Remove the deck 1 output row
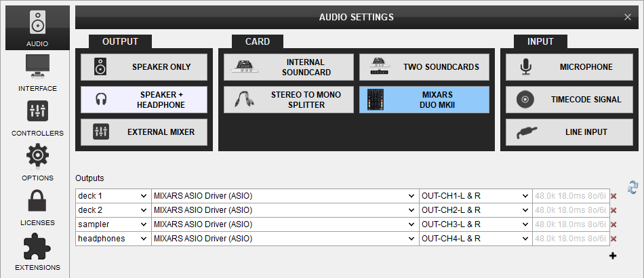This screenshot has width=644, height=278. tap(613, 196)
